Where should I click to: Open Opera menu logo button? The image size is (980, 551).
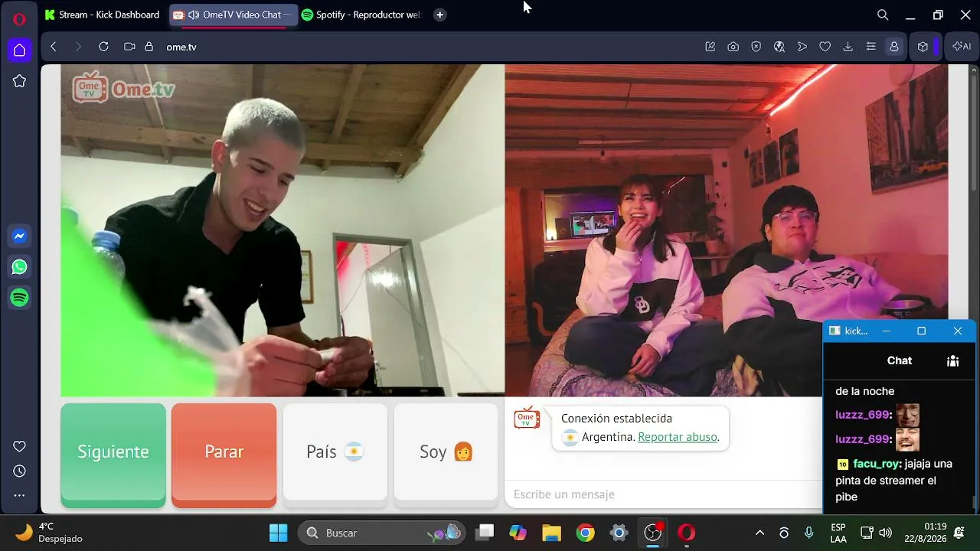(19, 19)
